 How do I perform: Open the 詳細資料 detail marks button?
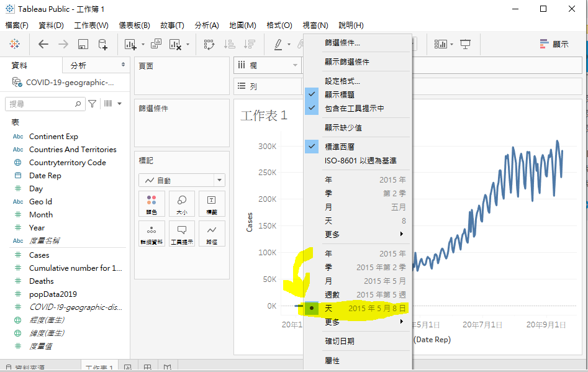coord(152,234)
